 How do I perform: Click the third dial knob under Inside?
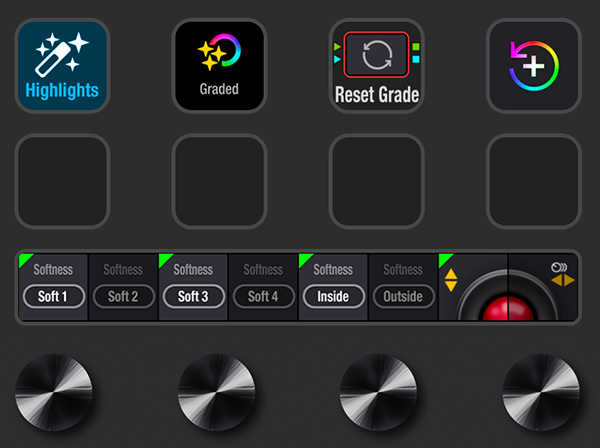[378, 392]
